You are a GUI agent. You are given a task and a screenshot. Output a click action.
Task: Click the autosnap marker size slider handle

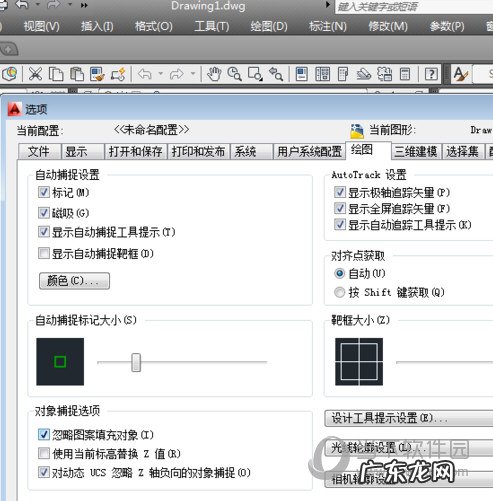(x=136, y=362)
